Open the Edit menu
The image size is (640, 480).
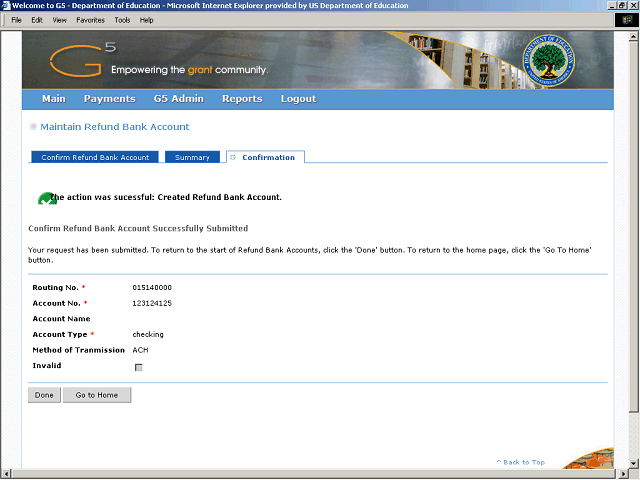(37, 20)
